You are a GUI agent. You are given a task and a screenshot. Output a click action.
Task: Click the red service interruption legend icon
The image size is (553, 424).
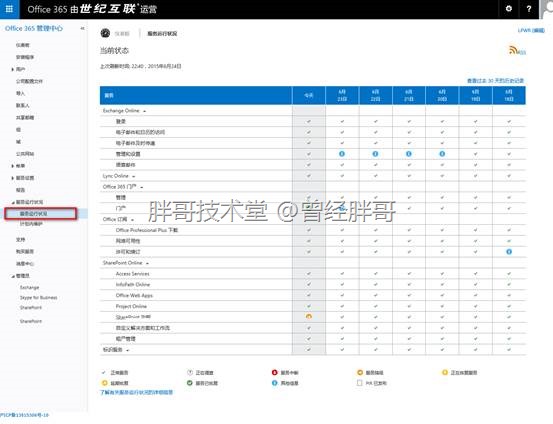[x=274, y=372]
